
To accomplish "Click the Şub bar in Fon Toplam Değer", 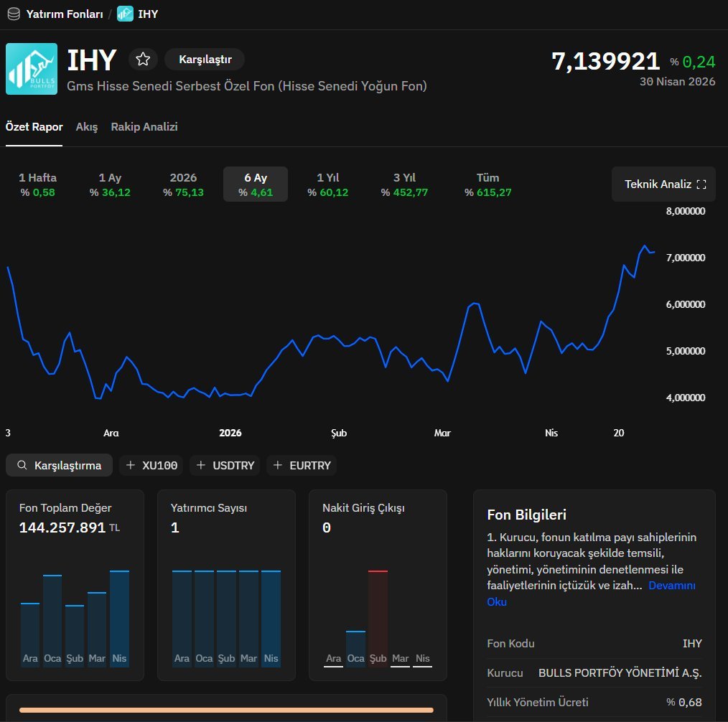I will [x=75, y=636].
